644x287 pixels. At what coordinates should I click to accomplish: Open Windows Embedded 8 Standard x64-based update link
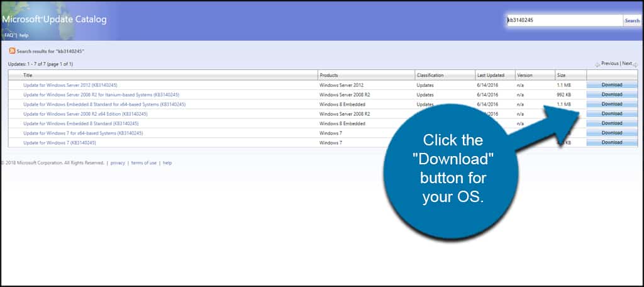click(104, 104)
